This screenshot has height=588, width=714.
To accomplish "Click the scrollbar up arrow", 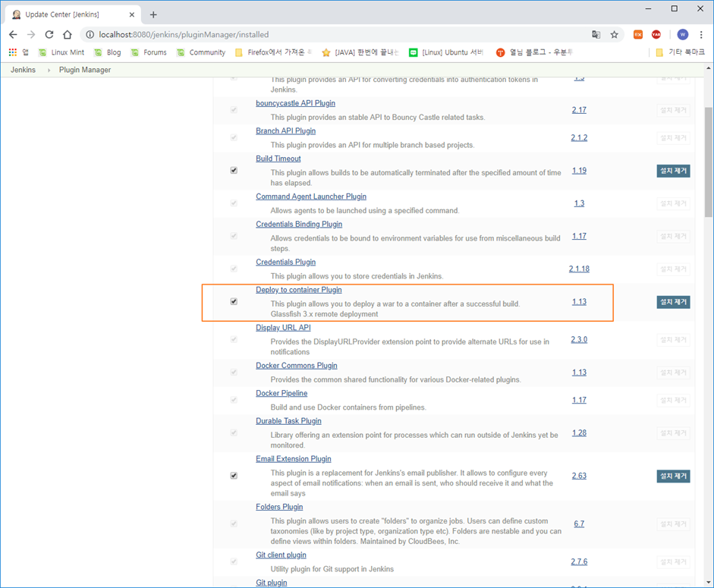I will pyautogui.click(x=709, y=68).
